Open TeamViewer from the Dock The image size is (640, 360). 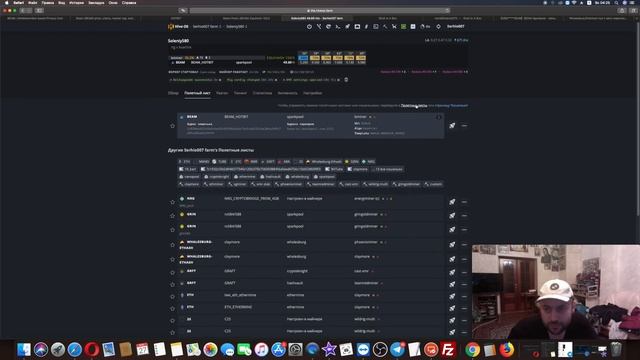(x=363, y=350)
